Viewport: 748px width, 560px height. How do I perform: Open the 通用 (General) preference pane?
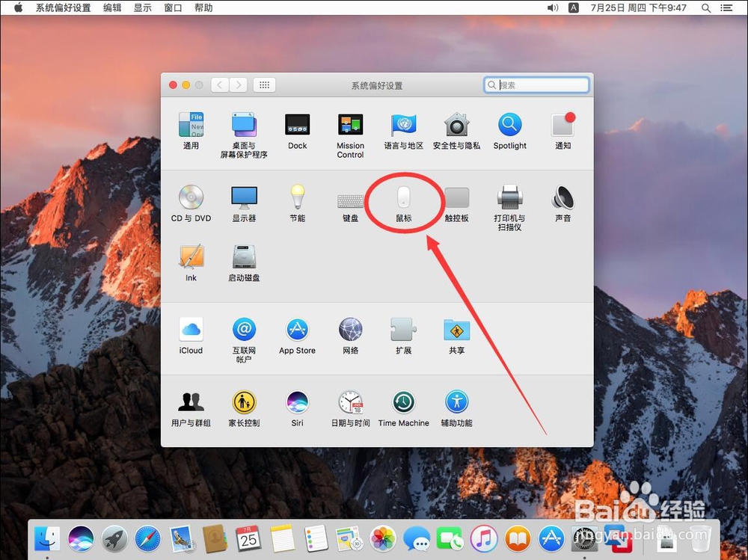(x=191, y=131)
